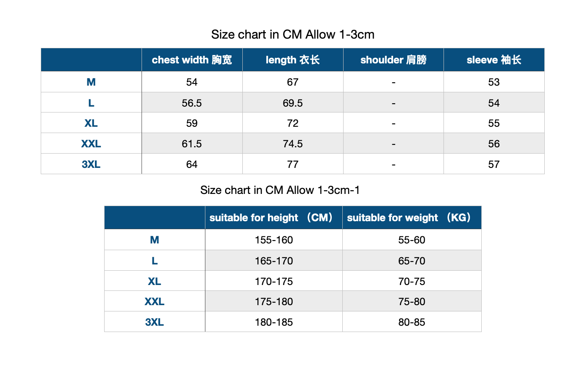This screenshot has width=588, height=366.
Task: Click the XL row label in second table
Action: [155, 281]
